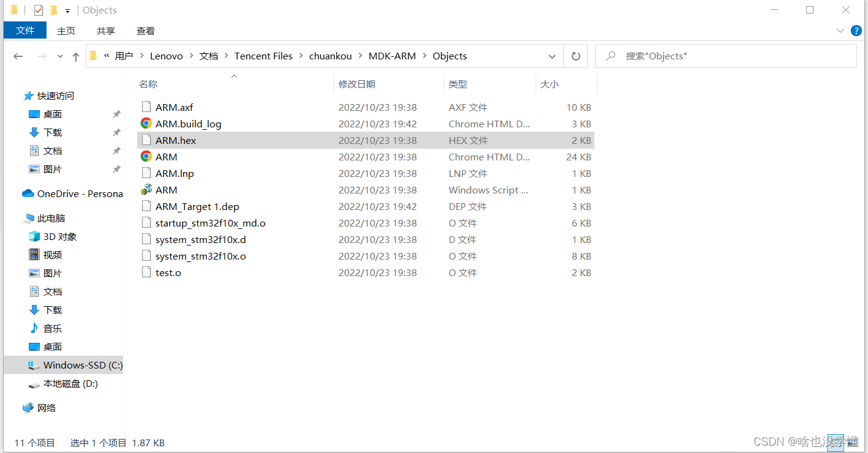Click the 24 KB size cell of ARM
Image resolution: width=868 pixels, height=453 pixels.
click(x=578, y=157)
